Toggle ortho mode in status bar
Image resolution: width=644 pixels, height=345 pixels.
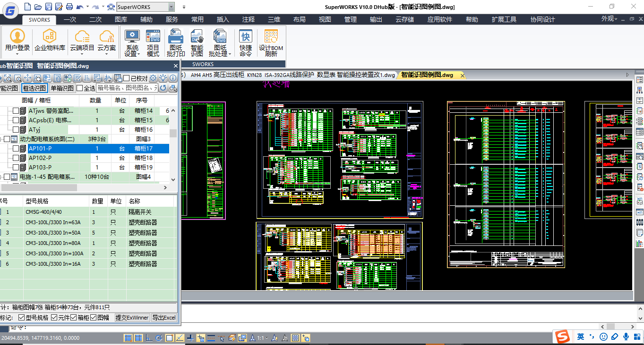148,337
